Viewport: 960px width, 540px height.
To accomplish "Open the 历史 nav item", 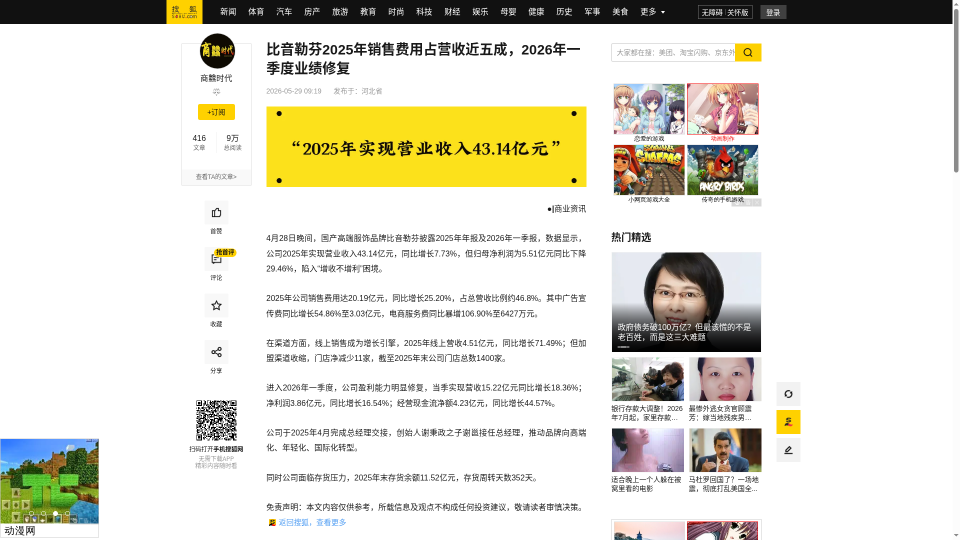I will click(x=564, y=12).
